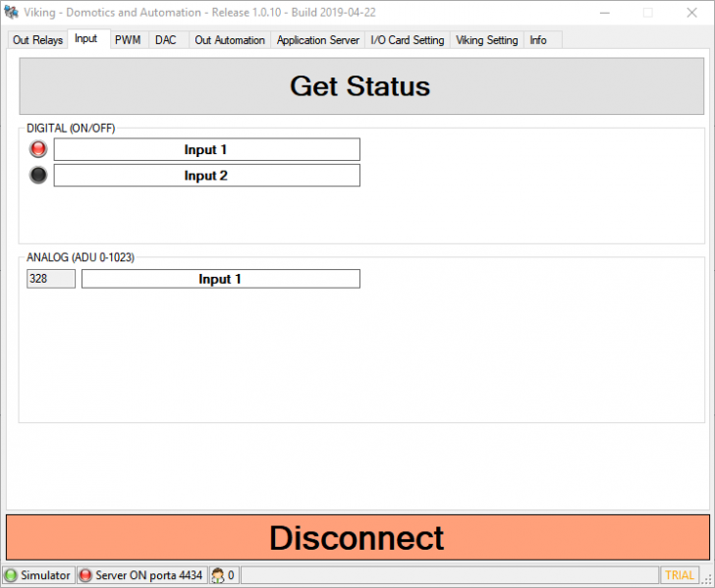Click the digital Input 2 label field
Viewport: 715px width, 588px height.
pos(207,176)
